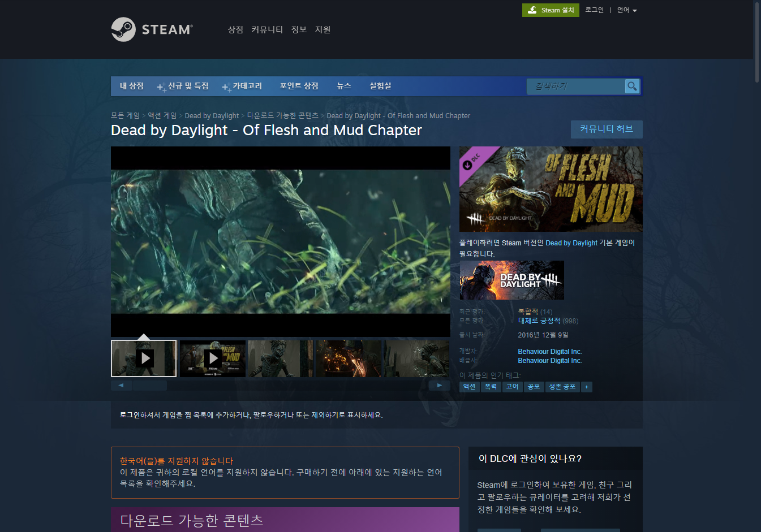Select the fourth screenshot thumbnail with the fire
This screenshot has height=532, width=761.
pyautogui.click(x=349, y=358)
